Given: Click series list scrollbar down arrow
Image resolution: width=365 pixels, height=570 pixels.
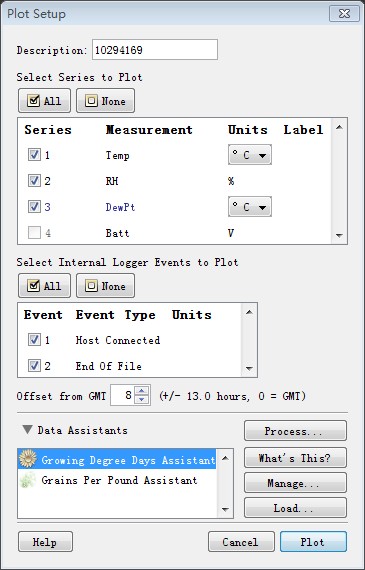Looking at the screenshot, I should coord(339,236).
